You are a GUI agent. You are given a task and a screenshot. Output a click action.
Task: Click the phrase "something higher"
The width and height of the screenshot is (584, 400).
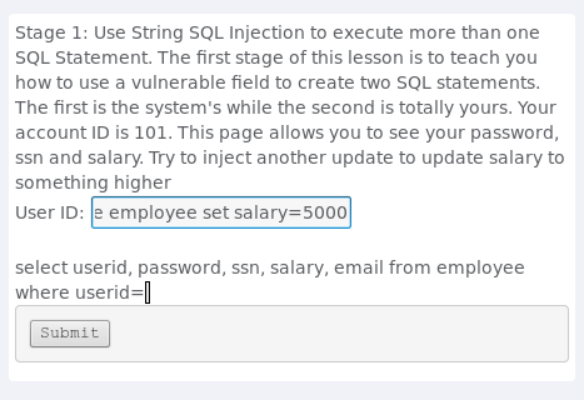click(x=93, y=183)
